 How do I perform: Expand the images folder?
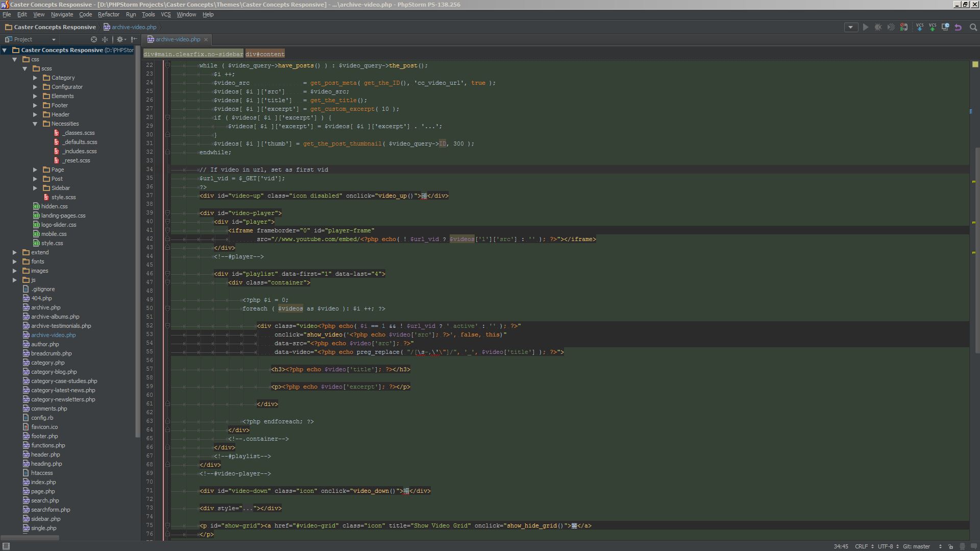(x=15, y=271)
